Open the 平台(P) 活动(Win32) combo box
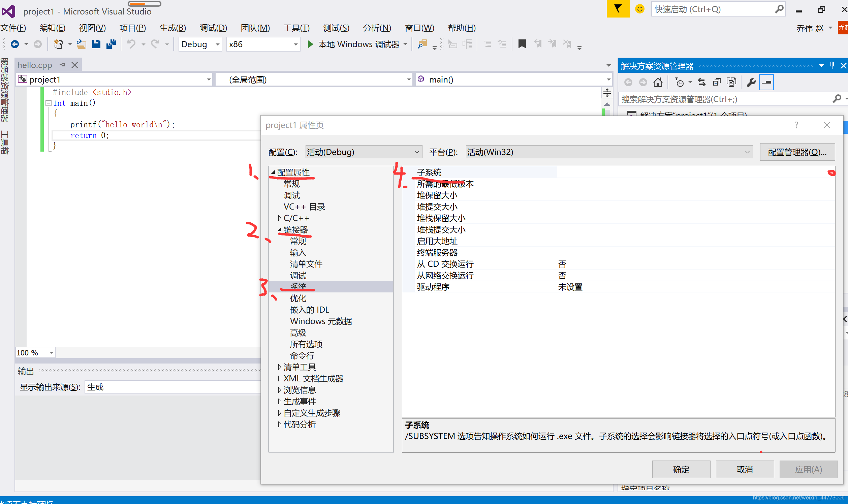The width and height of the screenshot is (848, 504). [609, 152]
